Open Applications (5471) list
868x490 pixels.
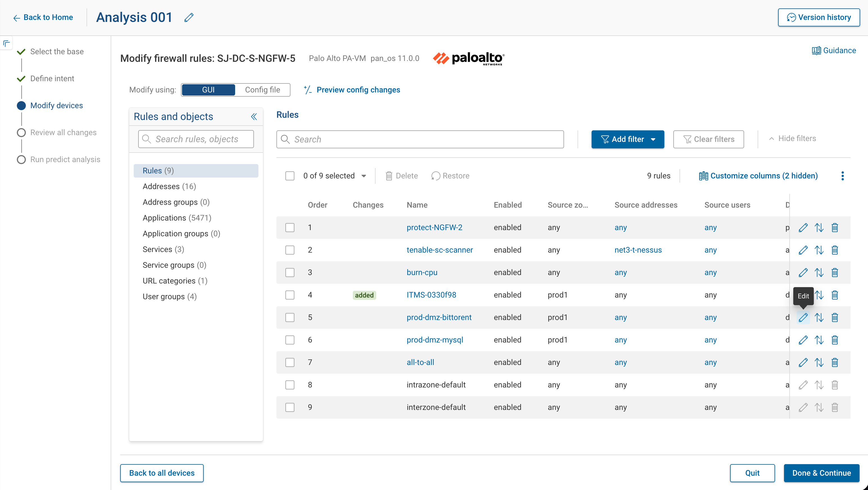tap(177, 218)
